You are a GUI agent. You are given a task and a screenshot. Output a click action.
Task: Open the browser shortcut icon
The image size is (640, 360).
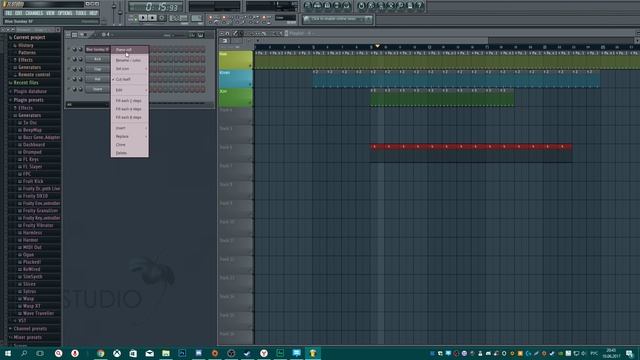pyautogui.click(x=337, y=5)
